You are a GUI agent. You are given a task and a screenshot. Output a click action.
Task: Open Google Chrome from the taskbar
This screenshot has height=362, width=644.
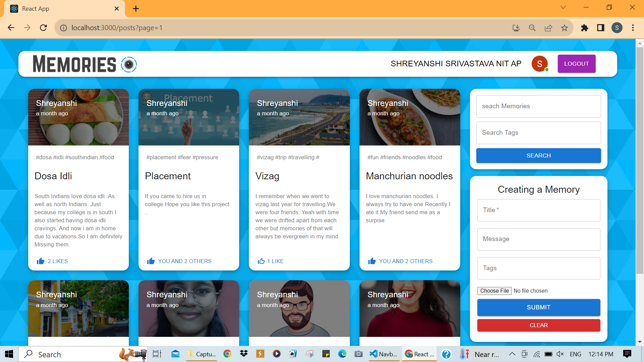click(227, 354)
